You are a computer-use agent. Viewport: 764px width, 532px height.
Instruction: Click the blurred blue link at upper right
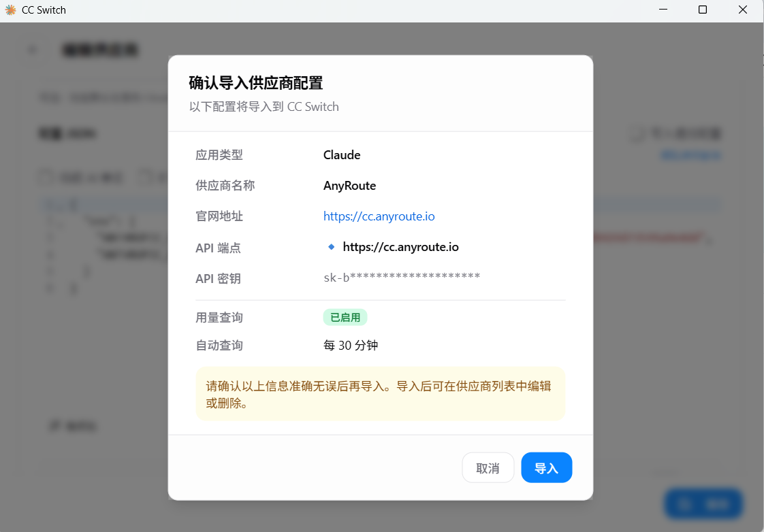[690, 155]
